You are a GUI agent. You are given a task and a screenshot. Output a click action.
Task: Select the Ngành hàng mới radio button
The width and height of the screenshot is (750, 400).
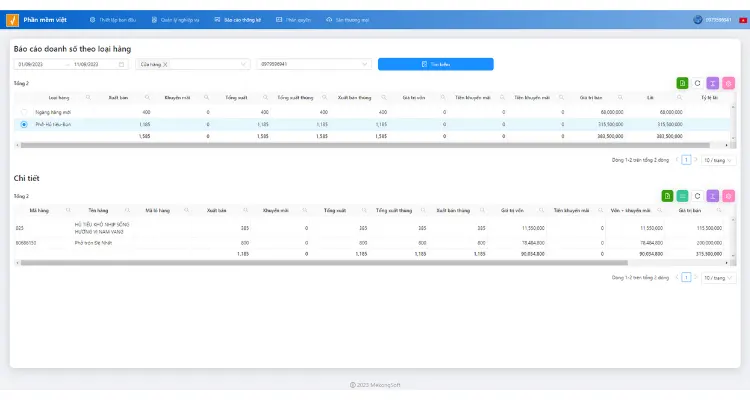(x=24, y=112)
